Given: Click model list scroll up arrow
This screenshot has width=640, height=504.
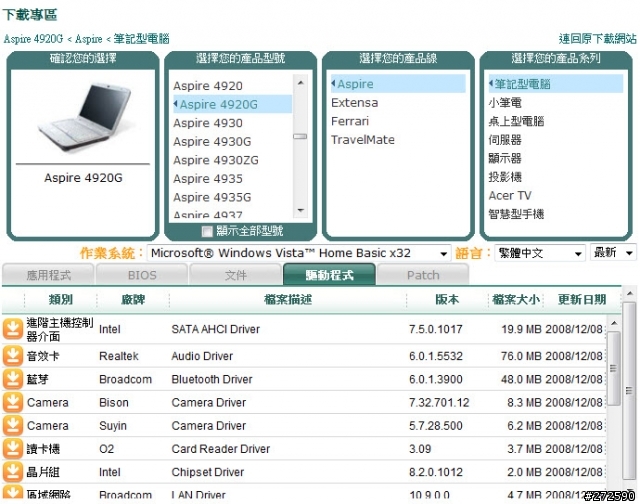Looking at the screenshot, I should [x=301, y=83].
